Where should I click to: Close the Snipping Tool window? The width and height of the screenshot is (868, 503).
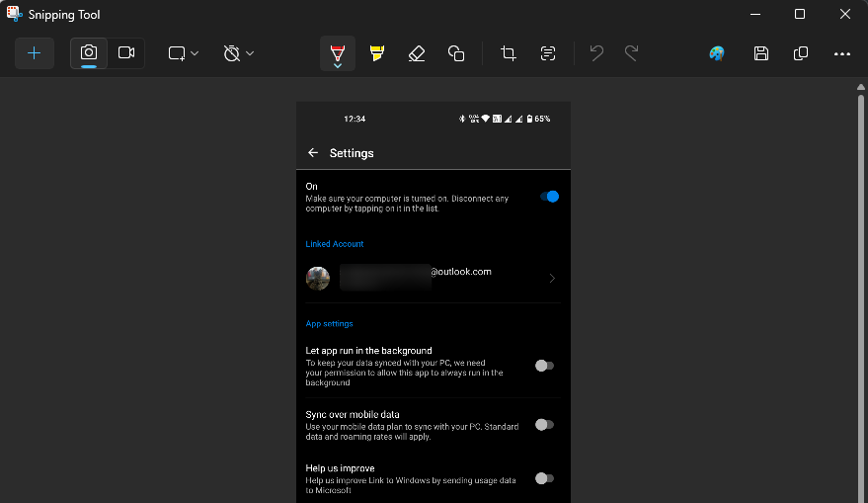point(844,14)
